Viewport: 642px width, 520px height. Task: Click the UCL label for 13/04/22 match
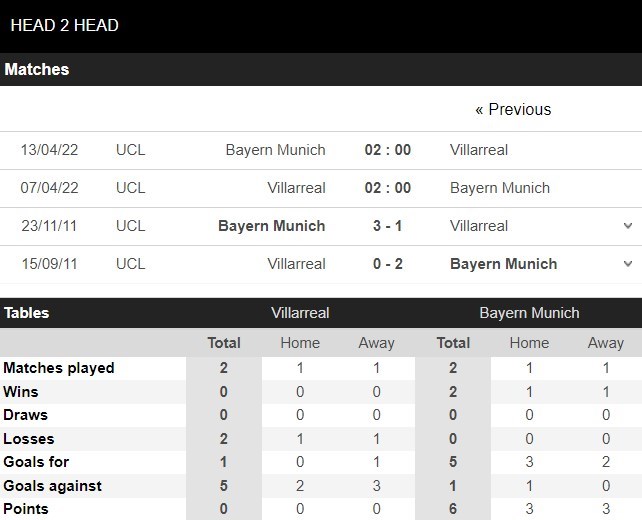(x=130, y=150)
